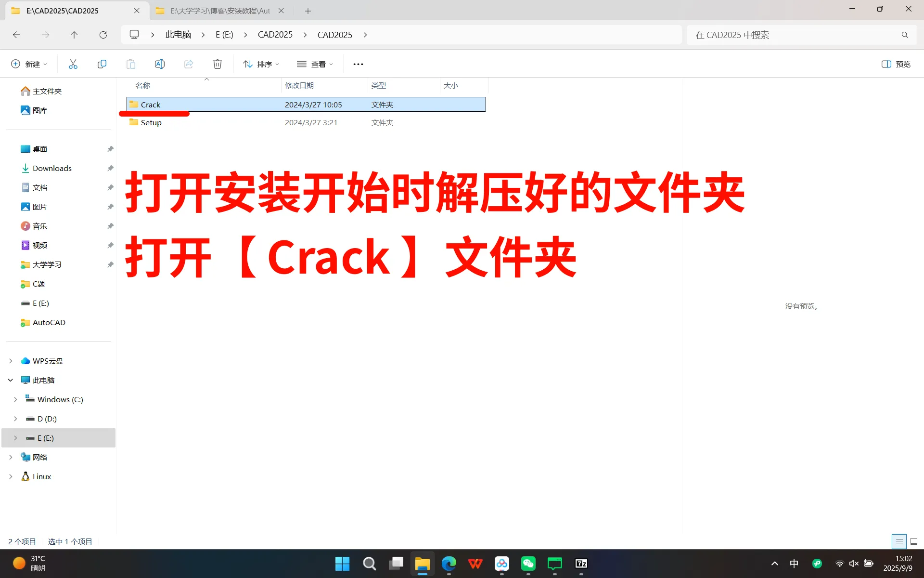Select the Cut tool in the toolbar
Viewport: 924px width, 578px height.
73,64
